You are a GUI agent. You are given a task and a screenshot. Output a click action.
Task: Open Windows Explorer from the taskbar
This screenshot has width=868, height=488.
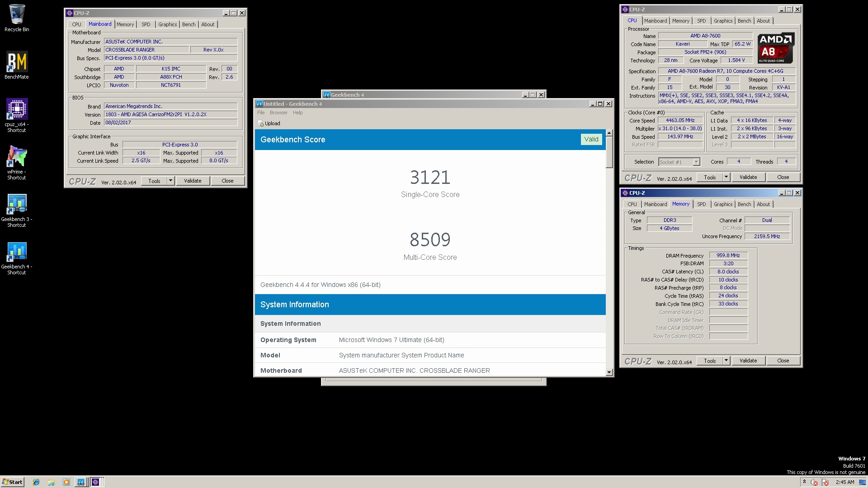(51, 482)
